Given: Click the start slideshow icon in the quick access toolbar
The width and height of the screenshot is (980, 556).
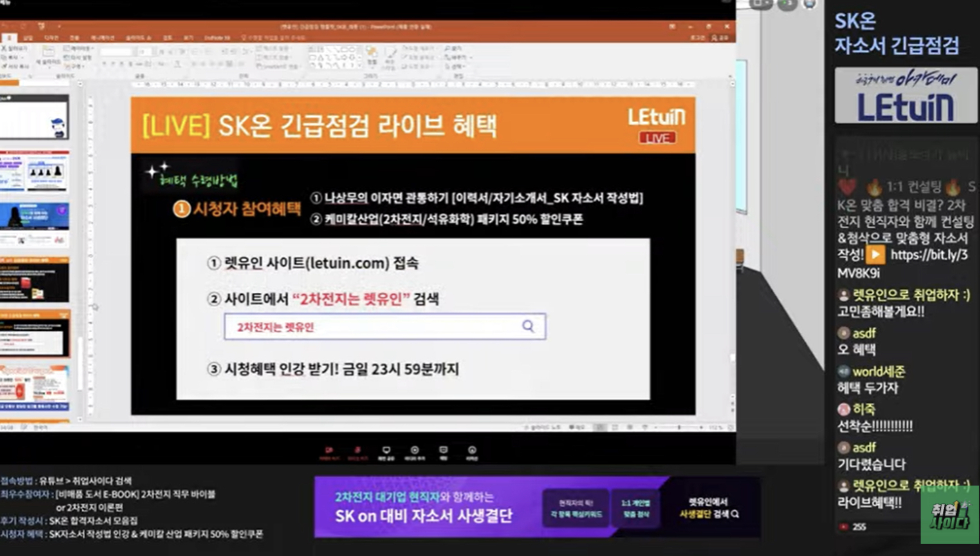Looking at the screenshot, I should (42, 26).
